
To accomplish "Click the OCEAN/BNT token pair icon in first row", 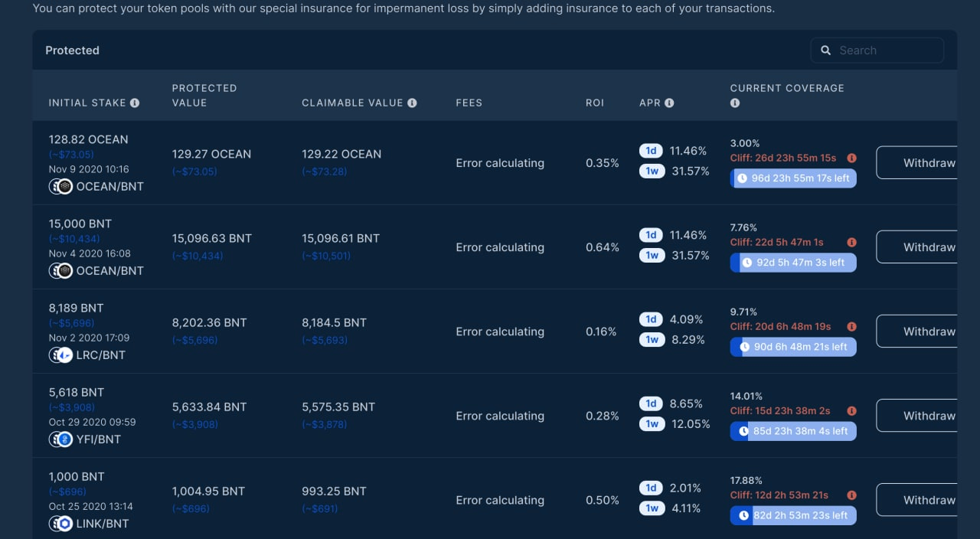I will click(x=60, y=186).
